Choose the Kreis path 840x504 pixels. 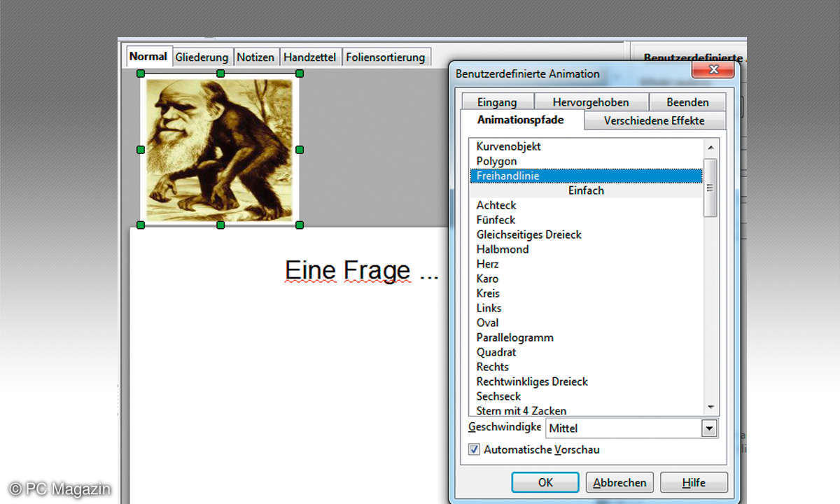point(586,293)
